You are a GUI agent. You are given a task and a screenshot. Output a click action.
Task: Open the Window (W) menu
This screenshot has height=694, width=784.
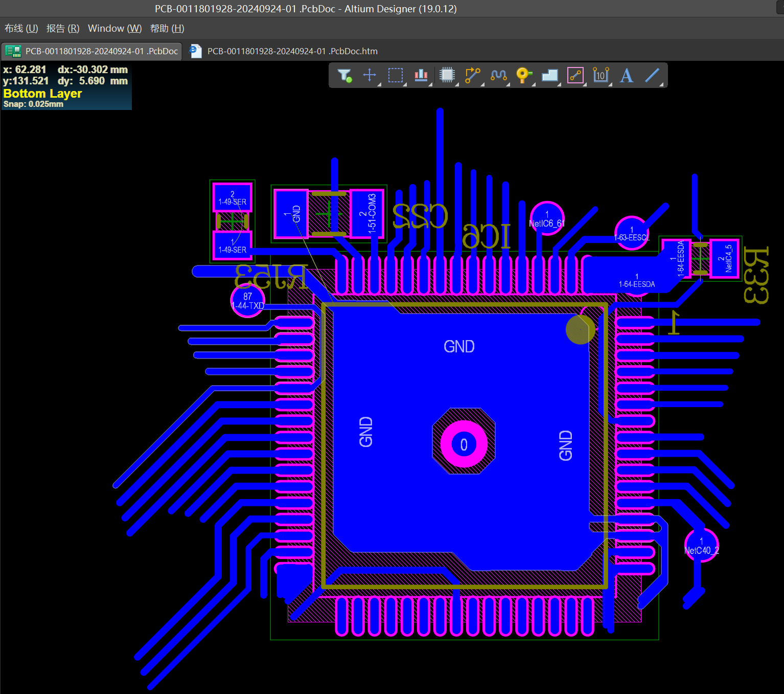point(115,29)
